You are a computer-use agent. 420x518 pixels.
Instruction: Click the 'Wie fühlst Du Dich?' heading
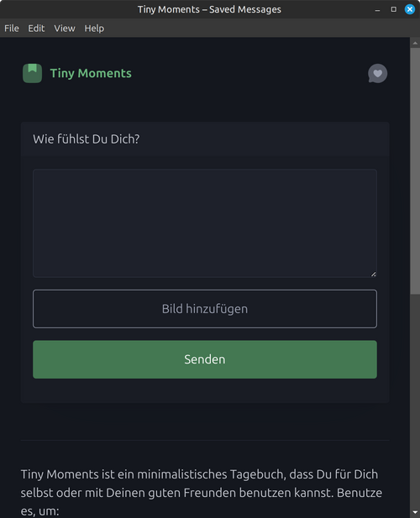pos(87,139)
